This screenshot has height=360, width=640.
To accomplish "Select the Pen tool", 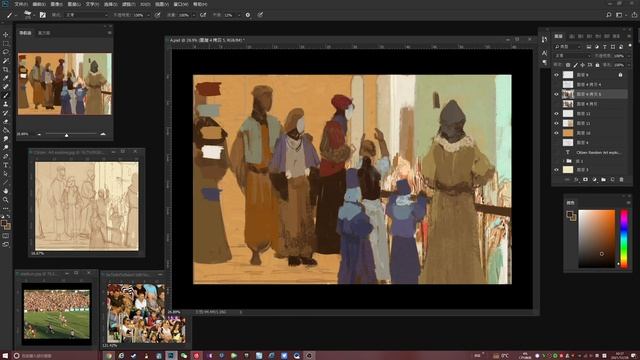I will pyautogui.click(x=6, y=156).
